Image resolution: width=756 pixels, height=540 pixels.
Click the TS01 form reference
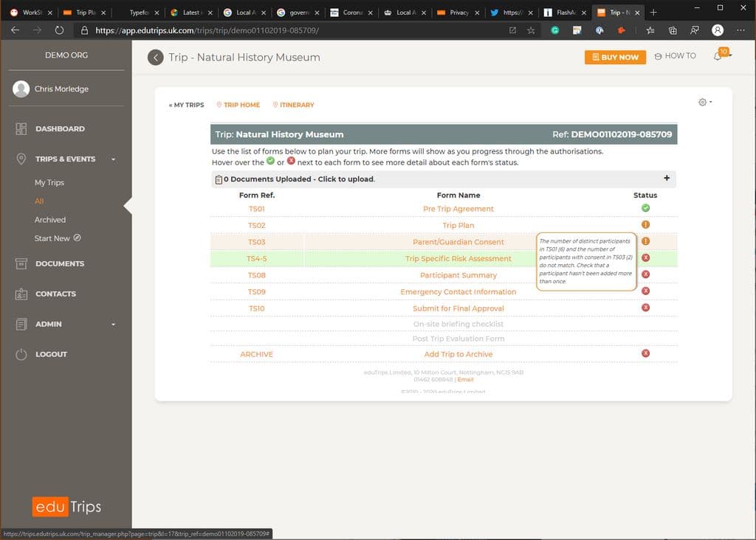(x=256, y=209)
